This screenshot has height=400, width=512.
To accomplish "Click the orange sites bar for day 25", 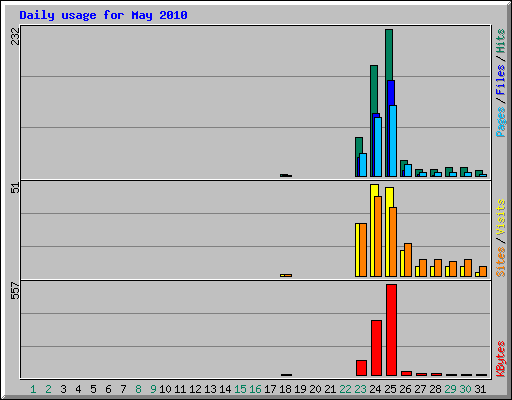I will click(x=393, y=242).
